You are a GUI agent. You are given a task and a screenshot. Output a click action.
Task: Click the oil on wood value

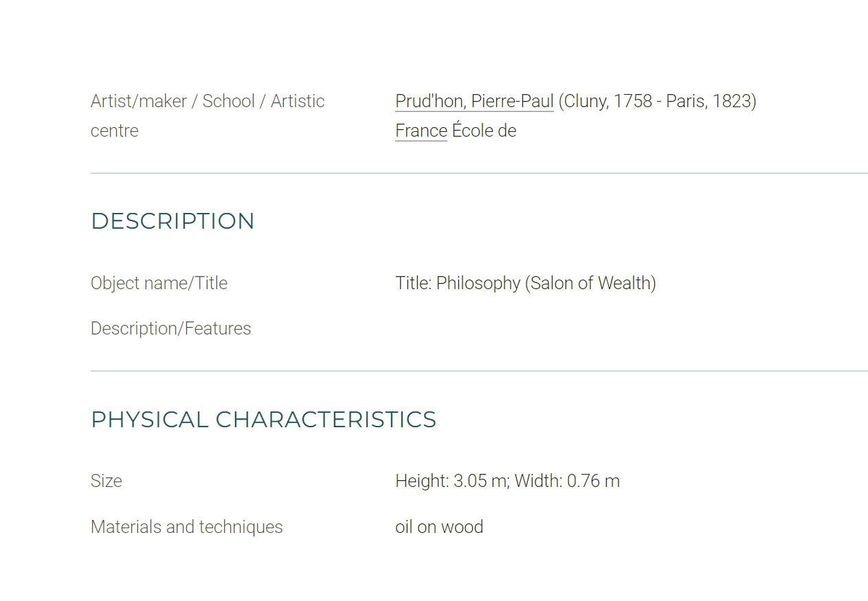pos(439,527)
